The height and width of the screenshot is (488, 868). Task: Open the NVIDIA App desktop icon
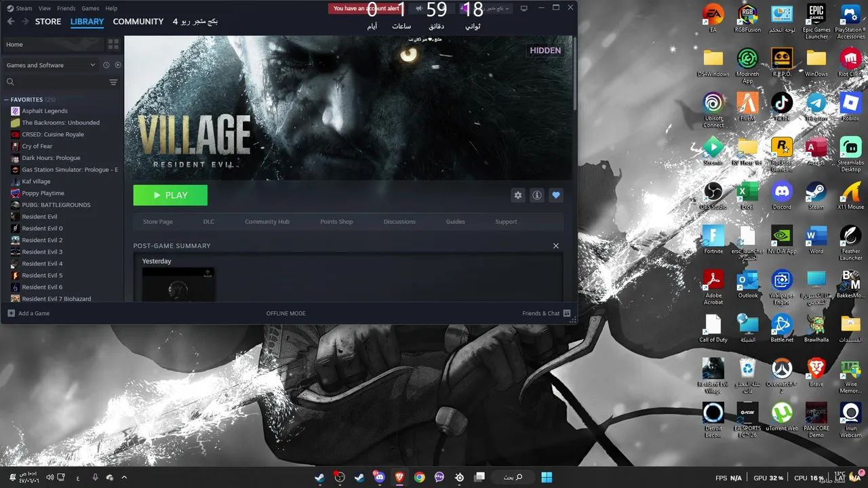coord(782,240)
